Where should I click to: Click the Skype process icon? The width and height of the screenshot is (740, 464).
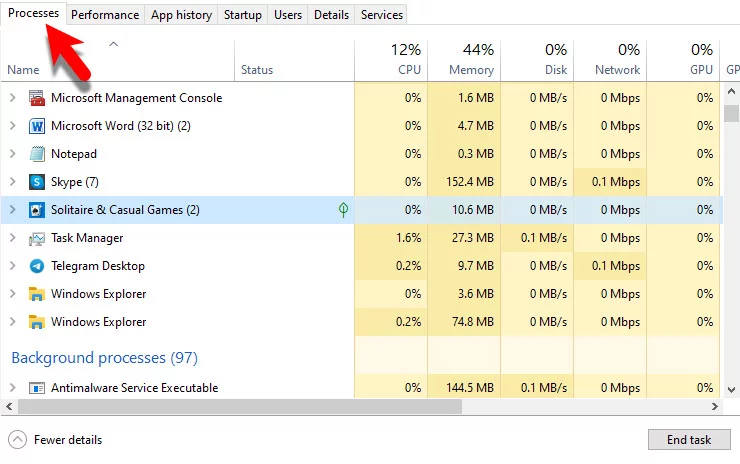pyautogui.click(x=37, y=182)
